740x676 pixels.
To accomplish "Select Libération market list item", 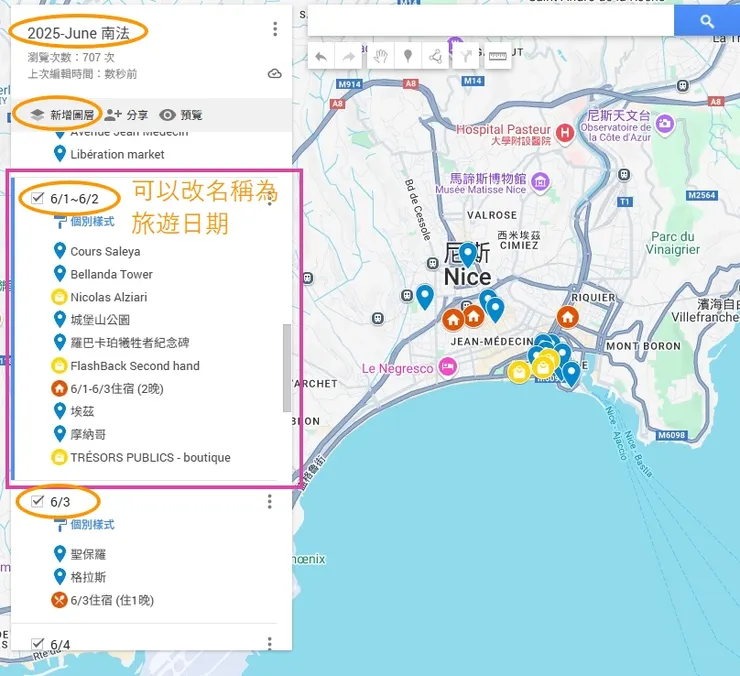I will point(117,154).
